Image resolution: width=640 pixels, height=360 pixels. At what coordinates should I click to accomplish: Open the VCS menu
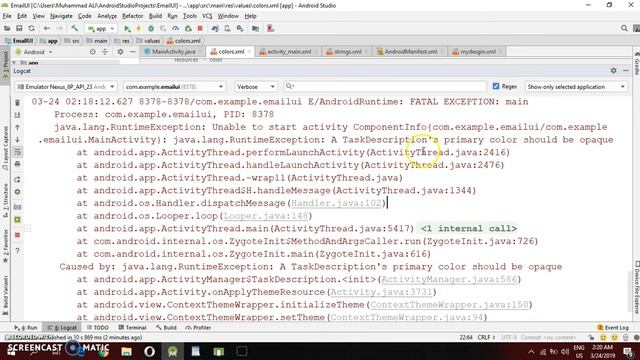207,16
